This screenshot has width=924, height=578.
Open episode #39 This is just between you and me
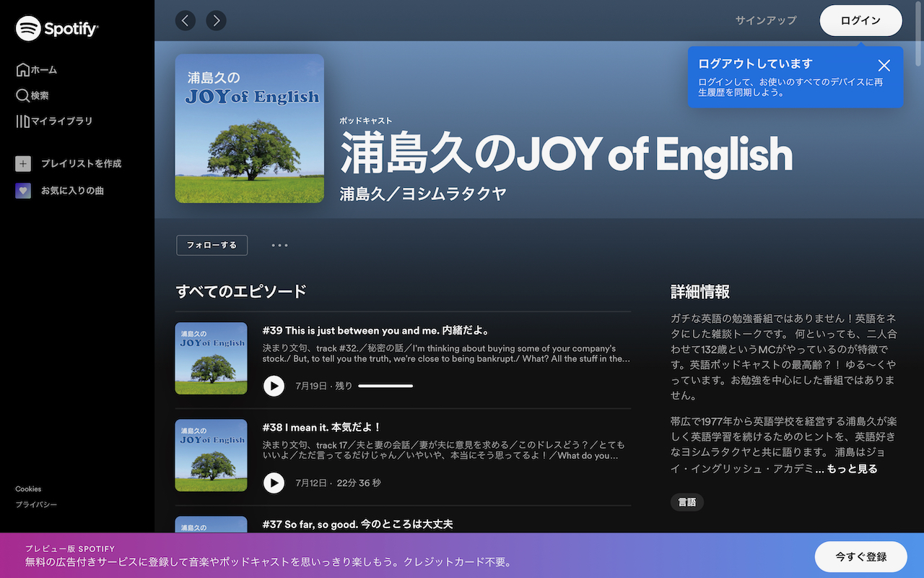(x=376, y=331)
